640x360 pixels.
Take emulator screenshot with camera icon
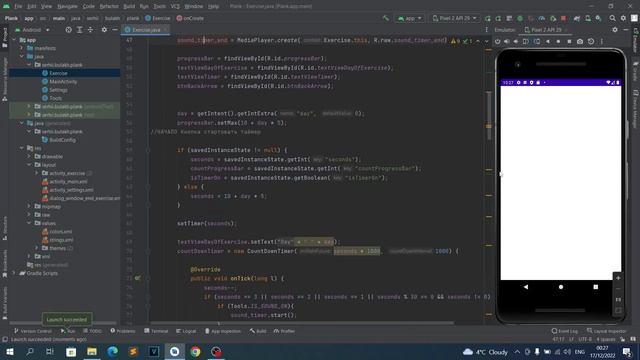point(580,41)
